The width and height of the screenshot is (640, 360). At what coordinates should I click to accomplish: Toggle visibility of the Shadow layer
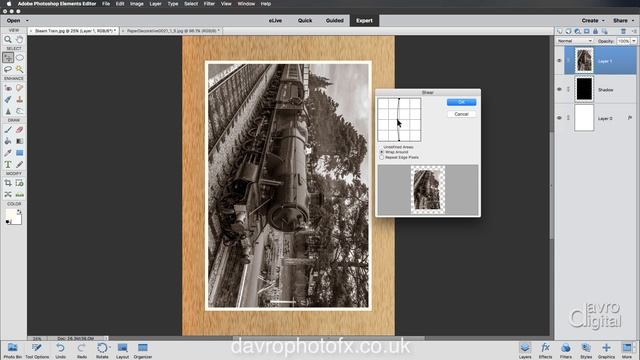pos(559,89)
